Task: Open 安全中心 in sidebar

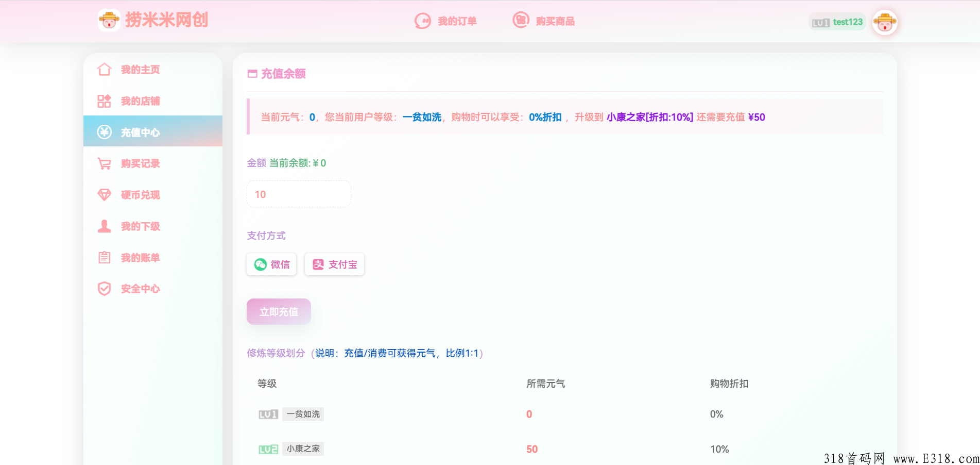Action: click(153, 289)
